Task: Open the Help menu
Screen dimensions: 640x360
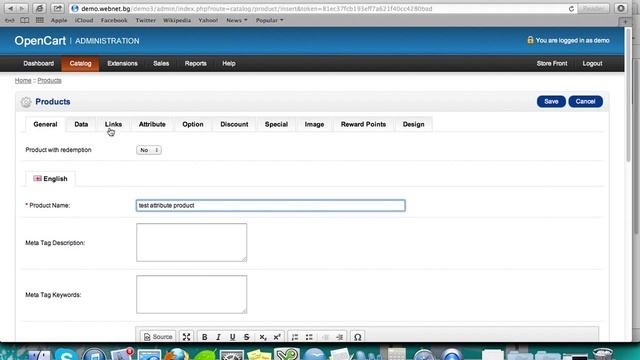Action: (x=229, y=64)
